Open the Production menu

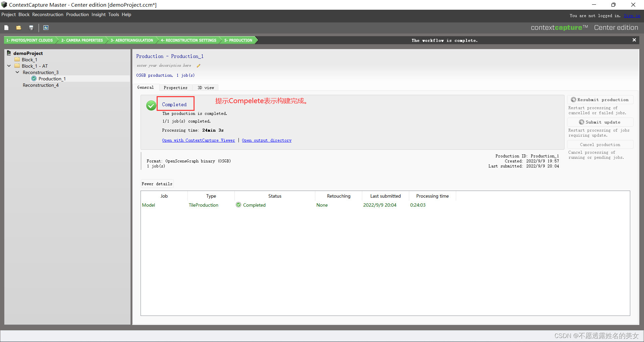point(77,15)
